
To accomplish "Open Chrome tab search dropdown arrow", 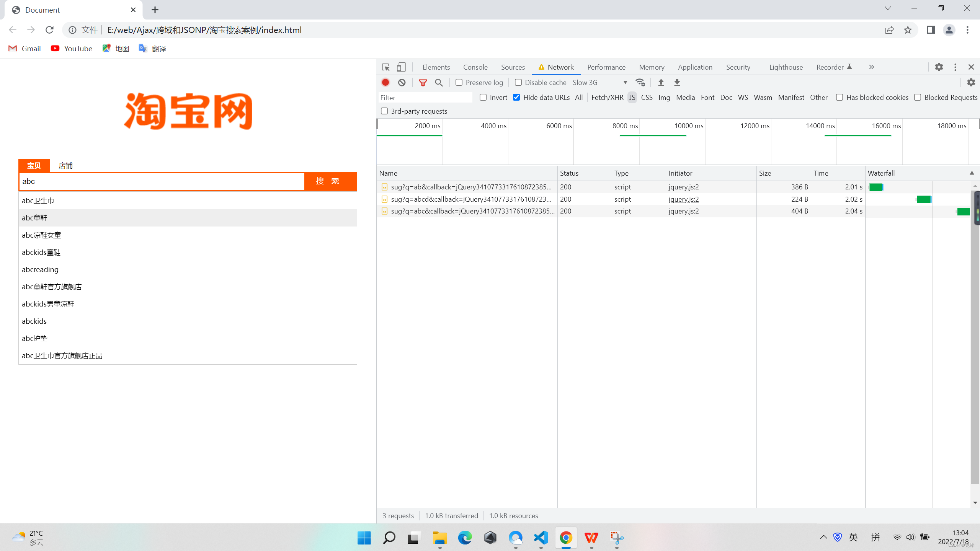I will (x=888, y=8).
